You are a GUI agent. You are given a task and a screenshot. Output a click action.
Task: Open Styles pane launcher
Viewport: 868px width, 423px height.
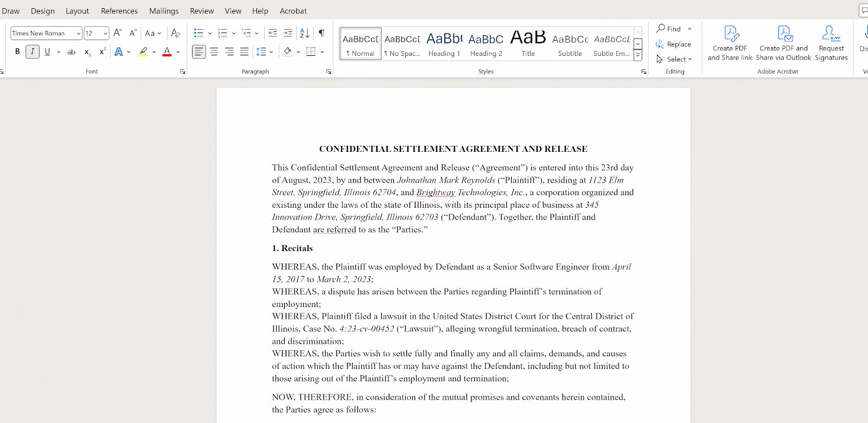pyautogui.click(x=644, y=72)
